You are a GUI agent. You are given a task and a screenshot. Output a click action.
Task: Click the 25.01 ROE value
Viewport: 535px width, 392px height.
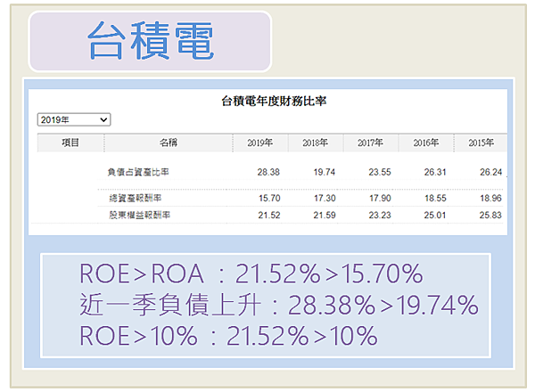[435, 215]
